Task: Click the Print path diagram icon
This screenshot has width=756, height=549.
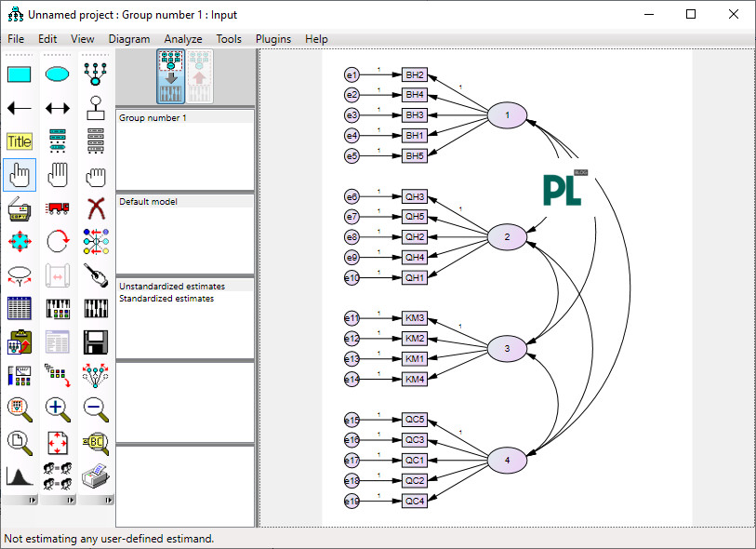Action: point(95,476)
